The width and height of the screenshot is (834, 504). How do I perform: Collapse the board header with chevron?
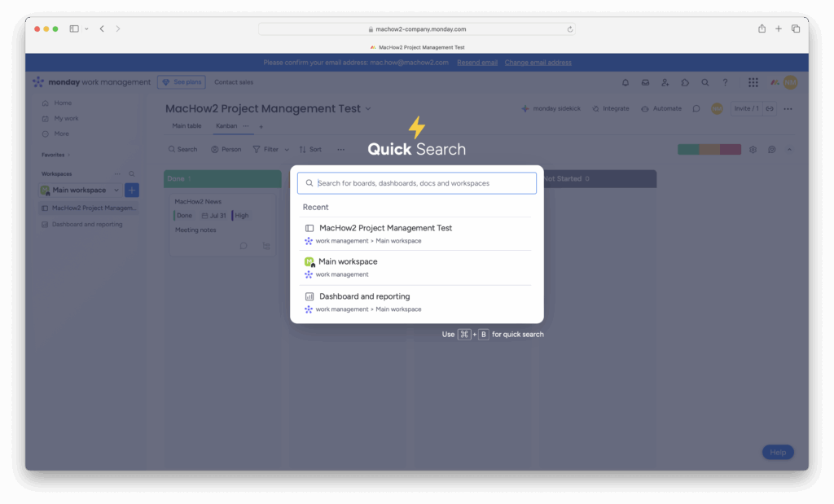(x=789, y=150)
